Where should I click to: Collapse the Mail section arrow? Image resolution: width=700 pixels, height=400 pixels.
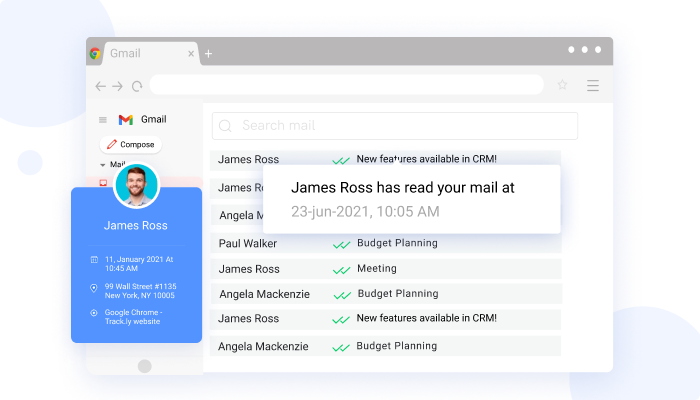coord(103,165)
